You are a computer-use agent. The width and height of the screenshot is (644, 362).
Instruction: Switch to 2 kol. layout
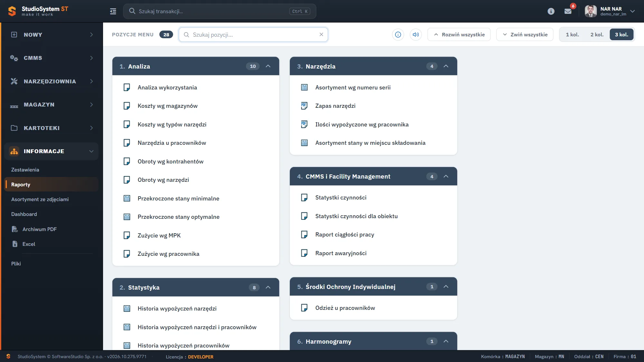click(x=597, y=34)
